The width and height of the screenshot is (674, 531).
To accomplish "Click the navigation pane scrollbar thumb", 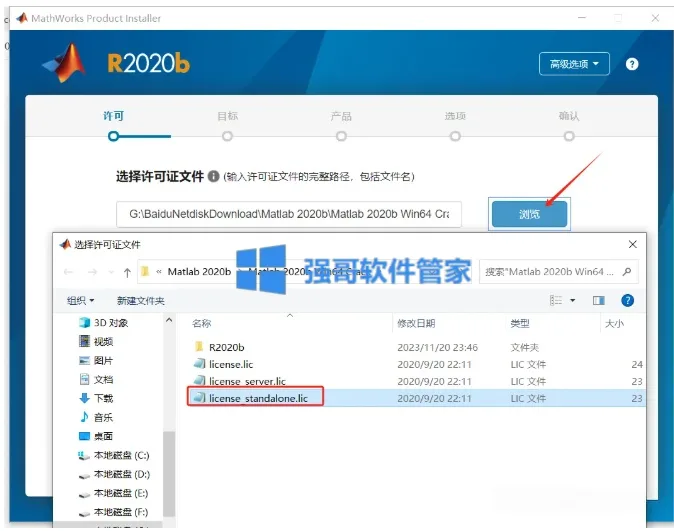I will click(x=169, y=473).
